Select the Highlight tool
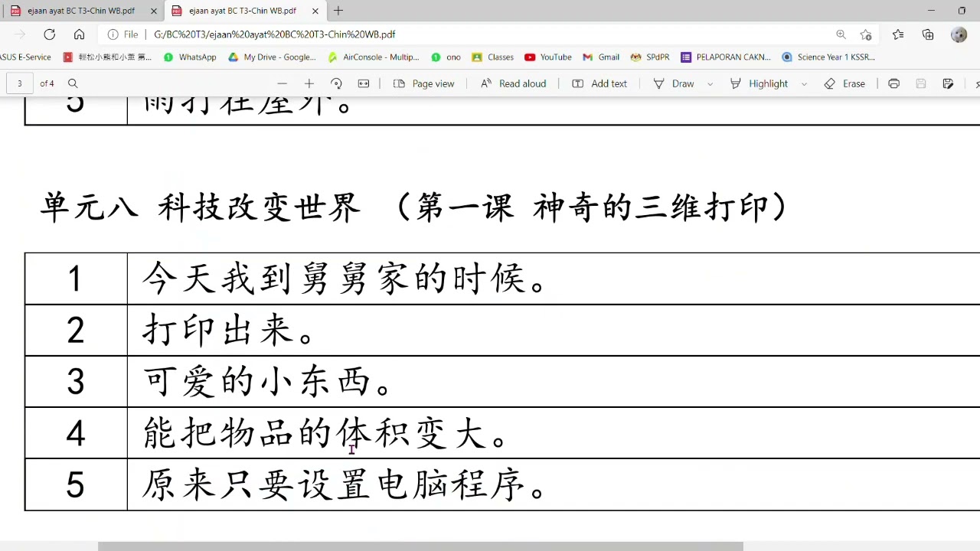The height and width of the screenshot is (551, 980). click(759, 83)
